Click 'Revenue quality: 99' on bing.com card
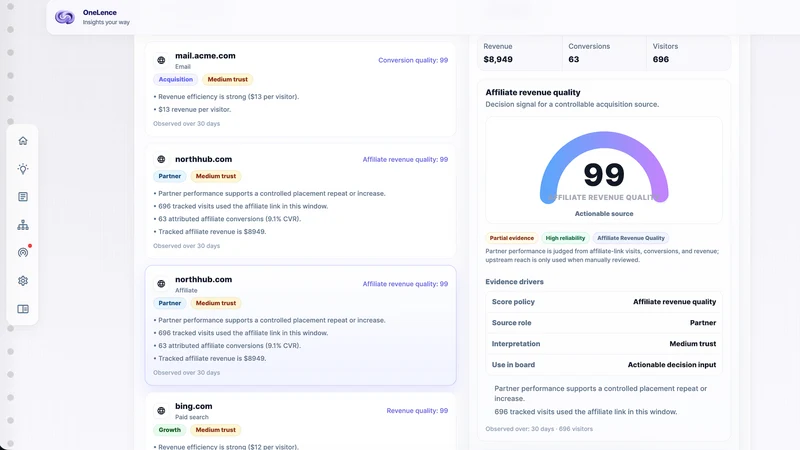Viewport: 800px width, 450px height. (x=417, y=411)
